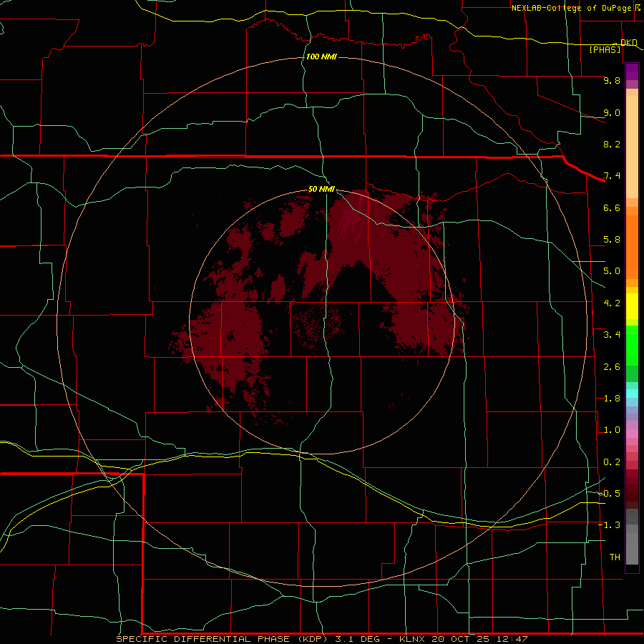The width and height of the screenshot is (644, 644).
Task: Click the "3.1 DEG" elevation angle text
Action: click(357, 639)
